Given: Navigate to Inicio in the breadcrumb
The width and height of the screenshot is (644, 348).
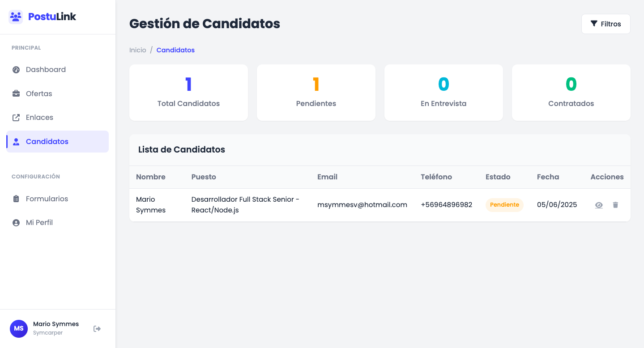Looking at the screenshot, I should (x=137, y=50).
